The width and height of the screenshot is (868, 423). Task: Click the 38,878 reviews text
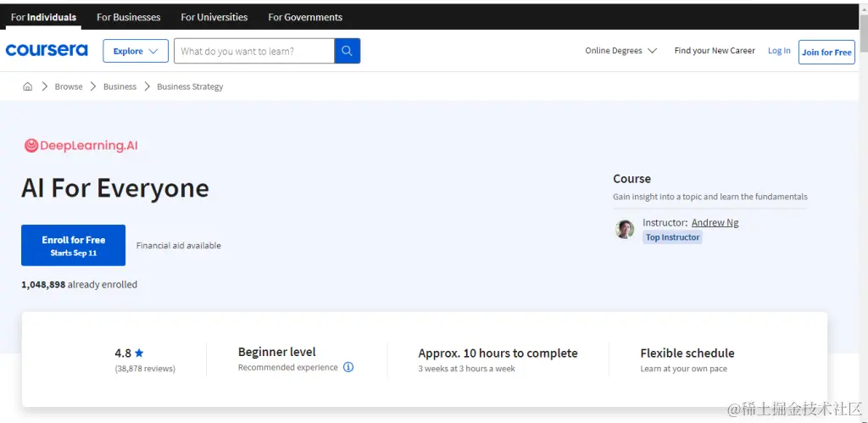pos(145,368)
